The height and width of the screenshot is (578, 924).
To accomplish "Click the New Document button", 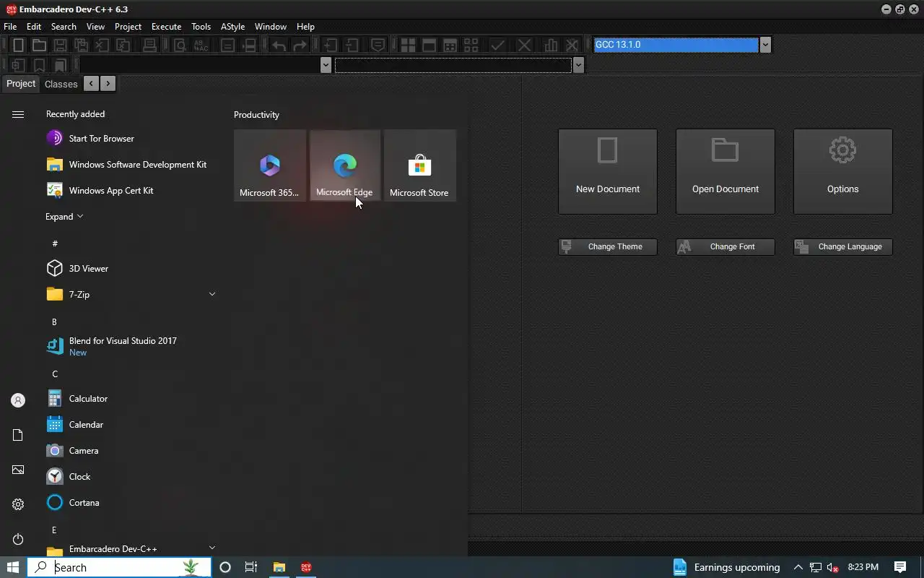I will 608,171.
